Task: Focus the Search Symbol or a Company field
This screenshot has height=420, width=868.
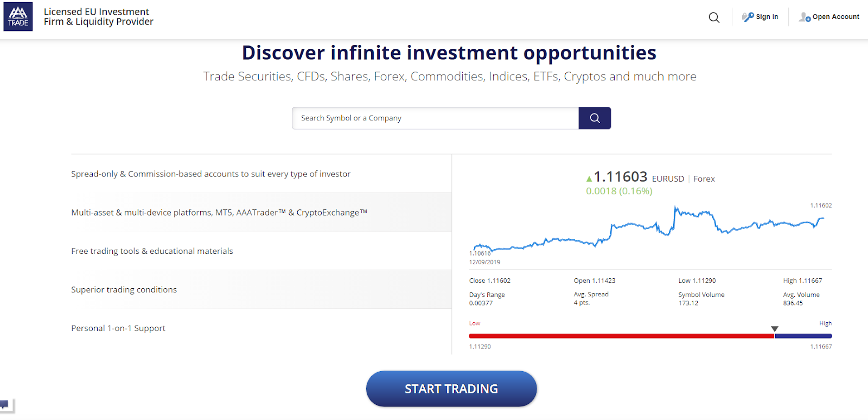Action: click(x=435, y=118)
